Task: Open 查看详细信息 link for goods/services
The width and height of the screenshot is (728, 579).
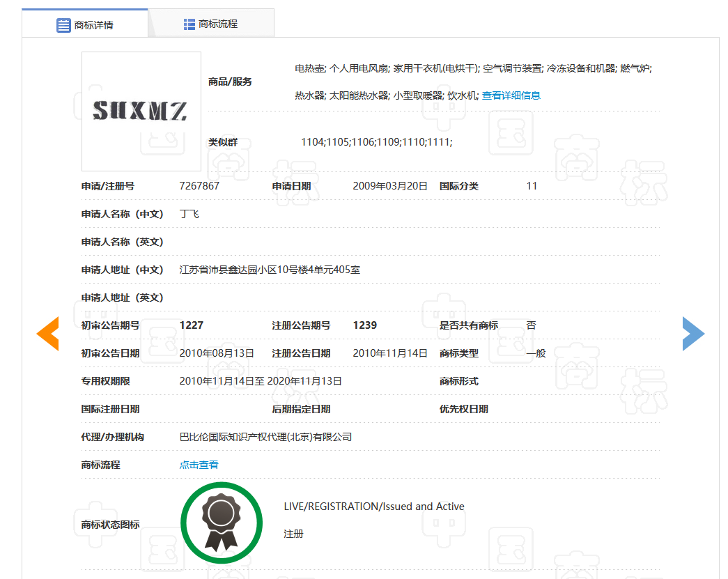Action: 511,95
